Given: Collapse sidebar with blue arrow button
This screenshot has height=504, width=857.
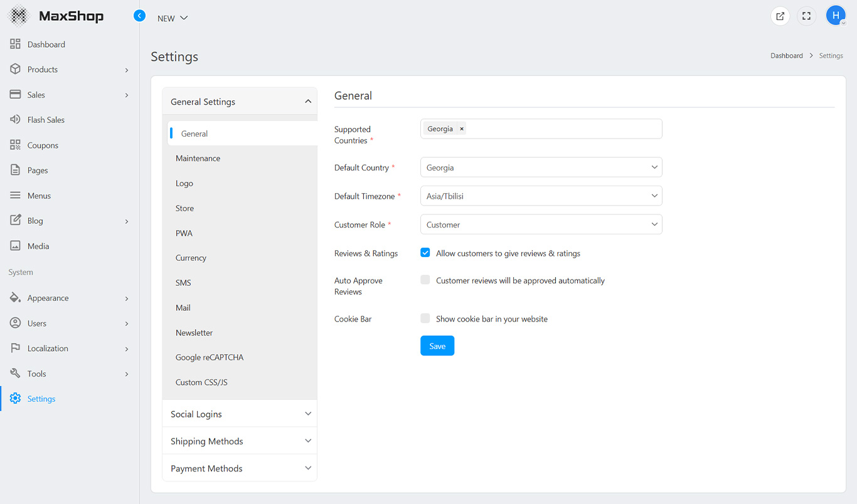Looking at the screenshot, I should tap(139, 16).
